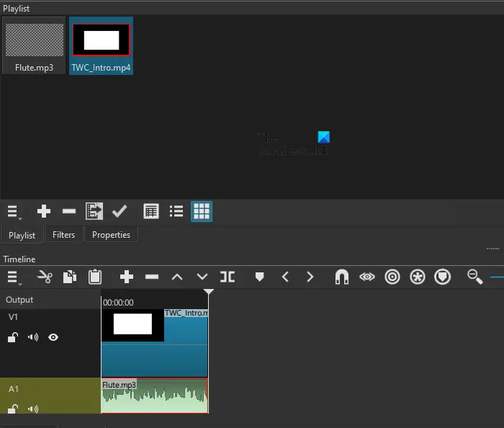This screenshot has width=504, height=428.
Task: Click the timeline Lift up-arrow icon
Action: pyautogui.click(x=177, y=277)
